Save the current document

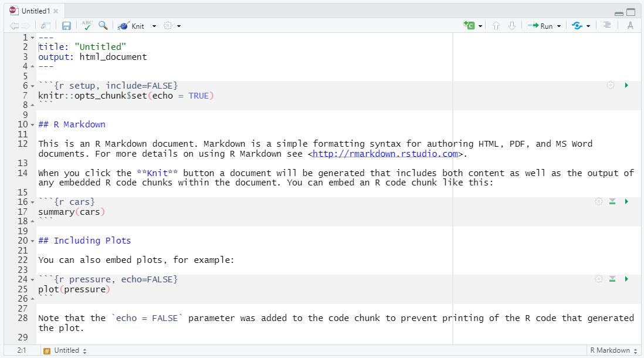tap(66, 26)
